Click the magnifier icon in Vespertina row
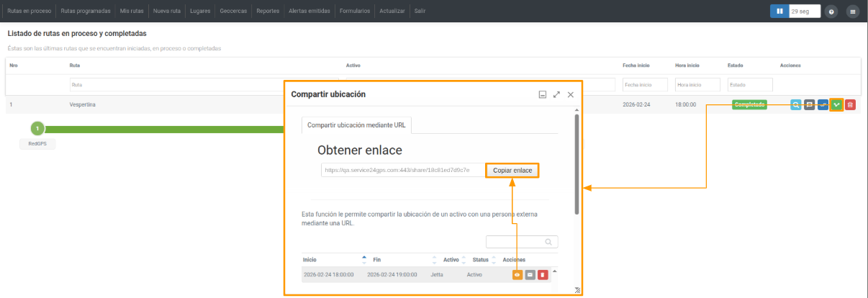This screenshot has height=298, width=868. click(x=795, y=104)
